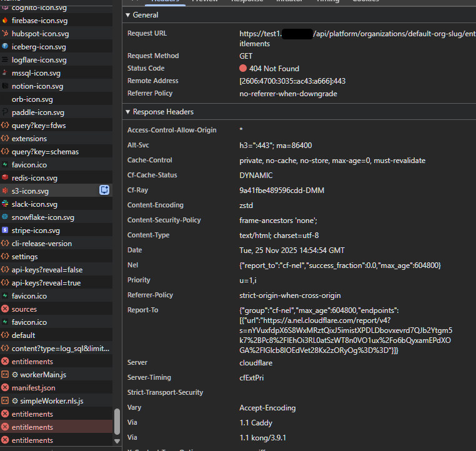Click the Priority value u=1,i
Viewport: 476px width, 451px height.
coord(248,280)
